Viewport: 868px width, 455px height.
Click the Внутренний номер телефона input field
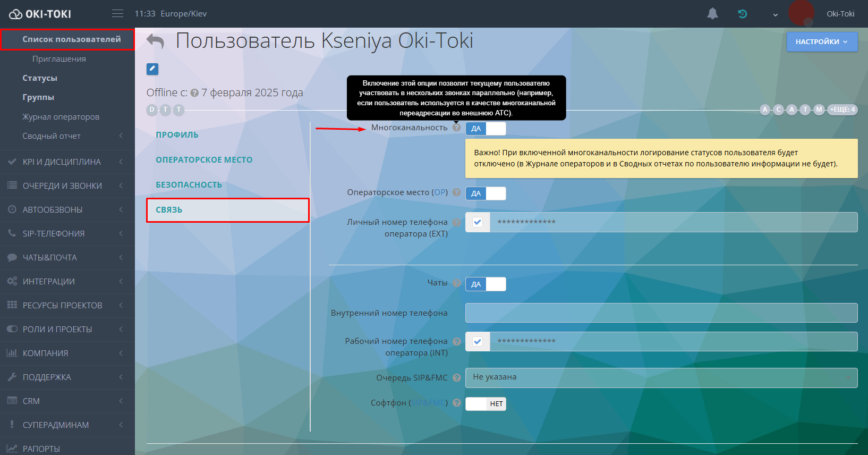661,313
